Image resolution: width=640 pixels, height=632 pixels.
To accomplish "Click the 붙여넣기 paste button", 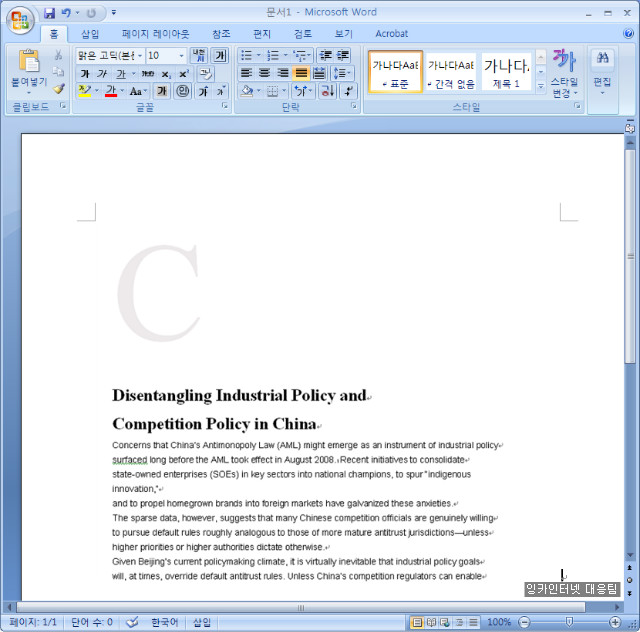I will point(29,70).
